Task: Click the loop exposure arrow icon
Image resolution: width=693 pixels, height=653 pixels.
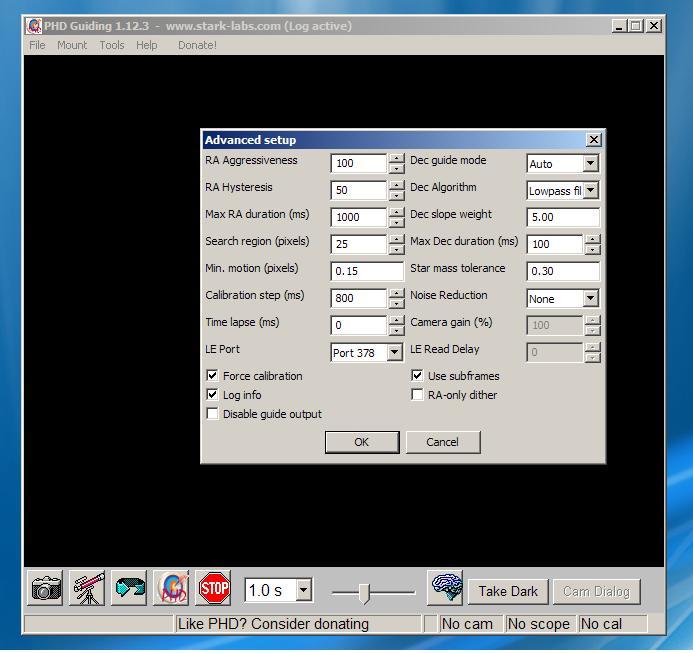Action: 129,588
